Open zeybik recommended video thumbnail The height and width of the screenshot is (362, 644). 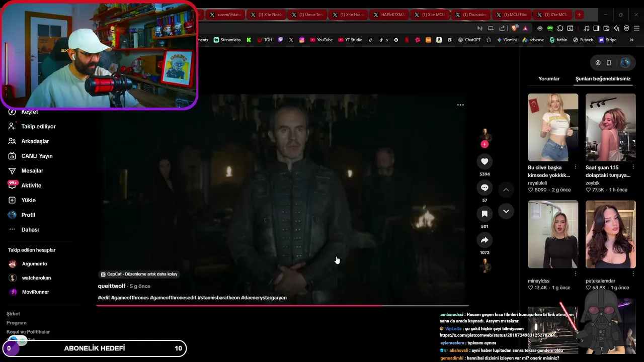pos(610,127)
